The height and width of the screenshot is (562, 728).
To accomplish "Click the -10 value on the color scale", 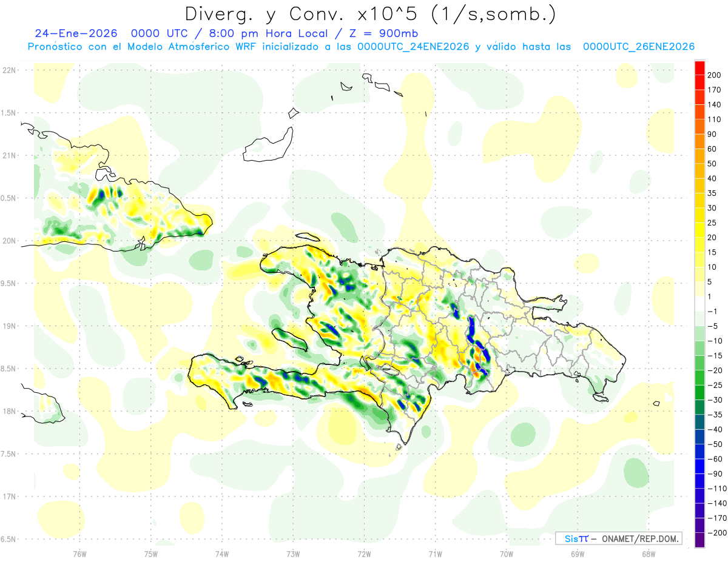I will pyautogui.click(x=714, y=341).
